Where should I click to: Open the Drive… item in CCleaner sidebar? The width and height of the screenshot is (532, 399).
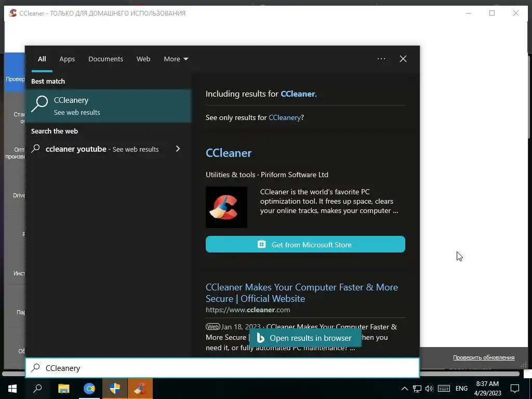[19, 195]
